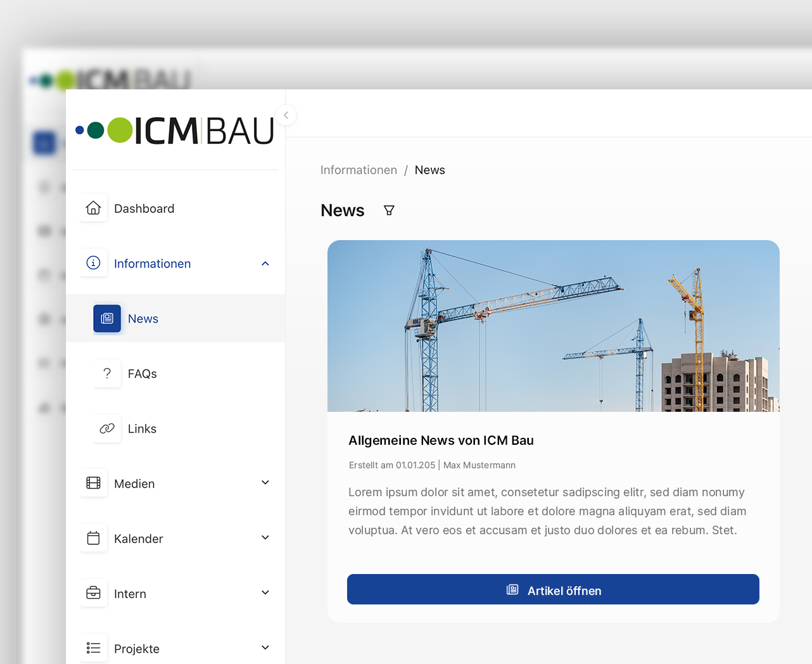Click the Dashboard home icon
Viewport: 812px width, 664px height.
point(93,208)
